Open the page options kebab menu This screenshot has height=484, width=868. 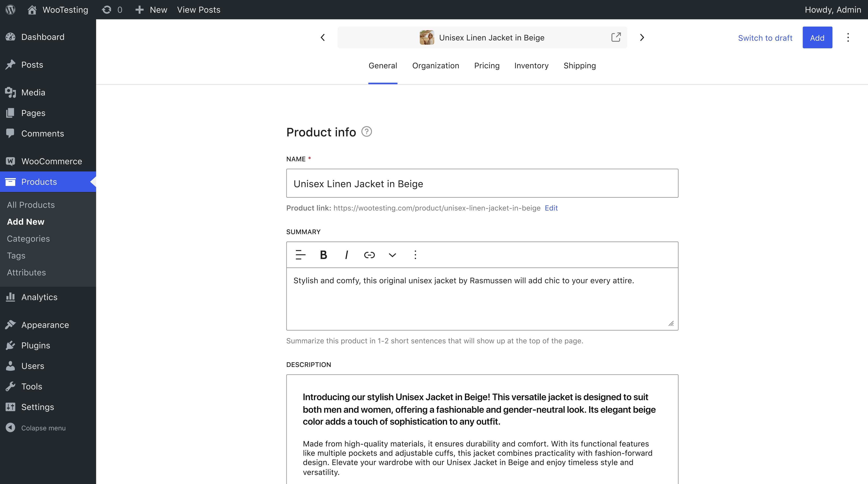tap(848, 38)
